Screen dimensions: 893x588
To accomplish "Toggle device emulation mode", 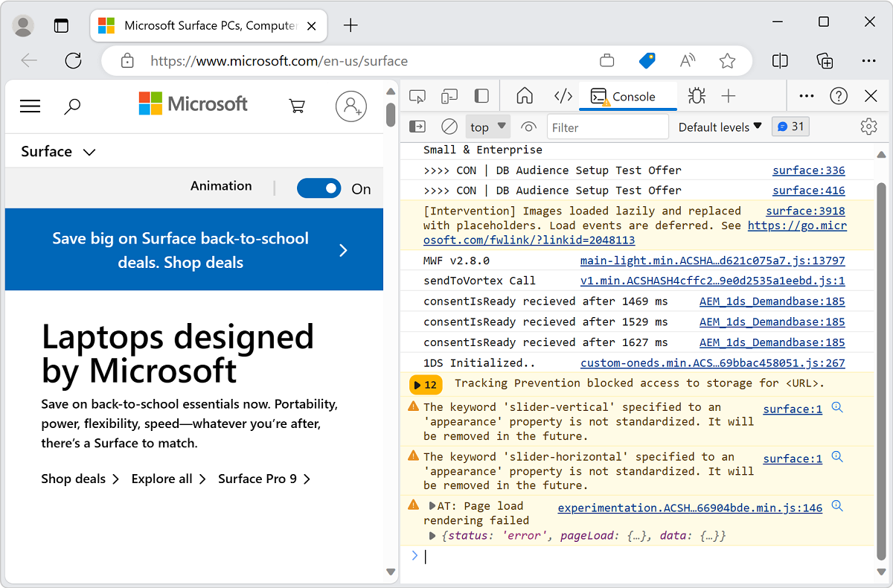I will tap(449, 95).
